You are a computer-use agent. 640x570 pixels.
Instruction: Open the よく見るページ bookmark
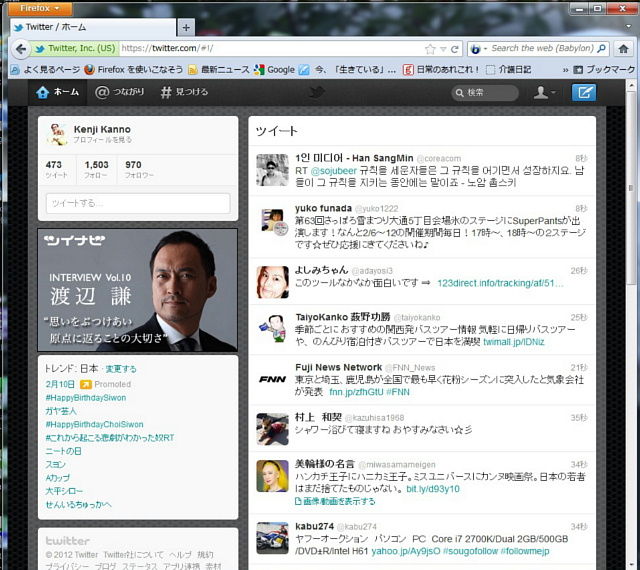pos(45,70)
